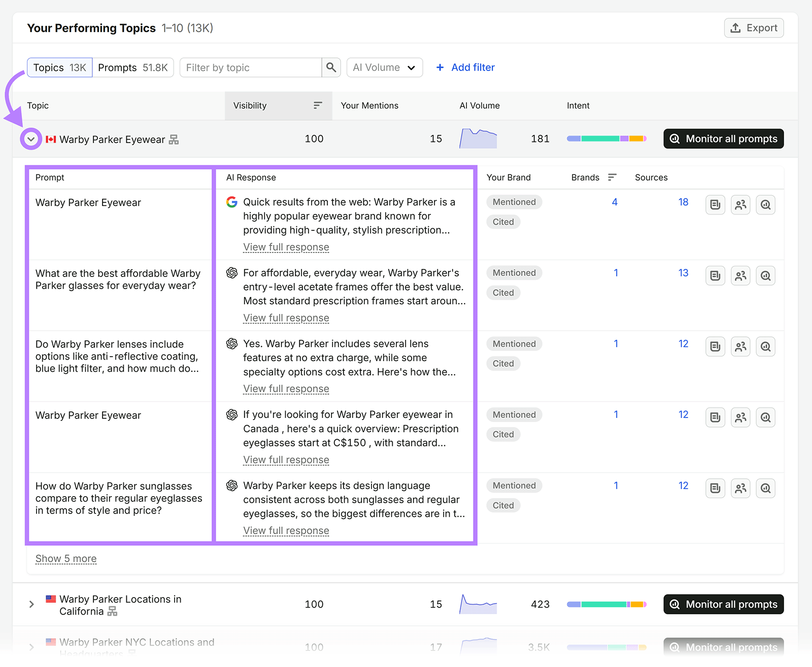Sort by Visibility column icon
Viewport: 812px width, 667px height.
tap(318, 106)
